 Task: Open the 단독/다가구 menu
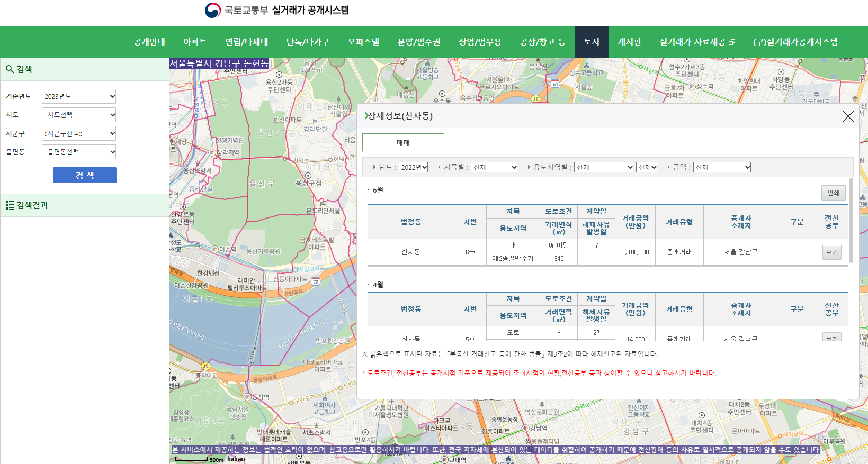[x=308, y=42]
